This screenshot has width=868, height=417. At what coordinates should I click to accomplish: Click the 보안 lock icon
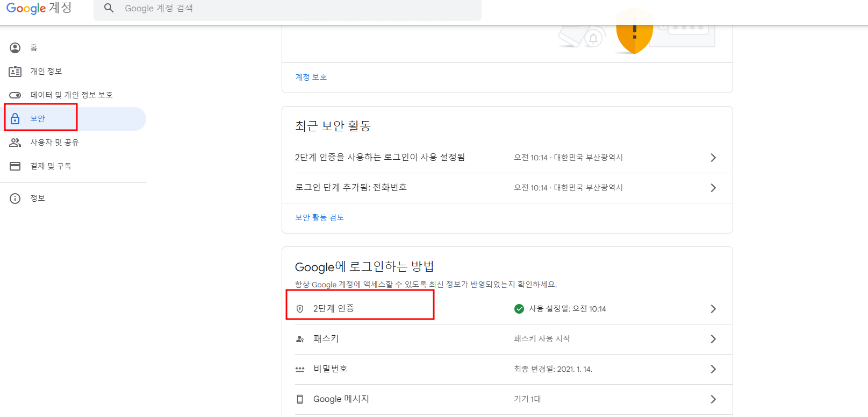pyautogui.click(x=15, y=119)
